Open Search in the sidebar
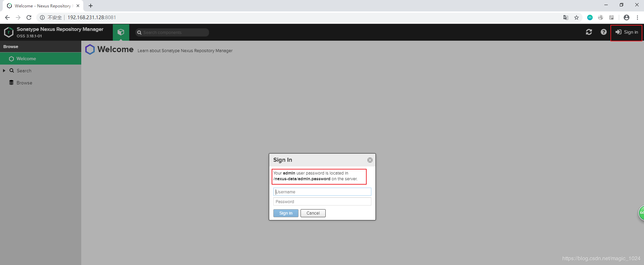The image size is (644, 265). 24,71
